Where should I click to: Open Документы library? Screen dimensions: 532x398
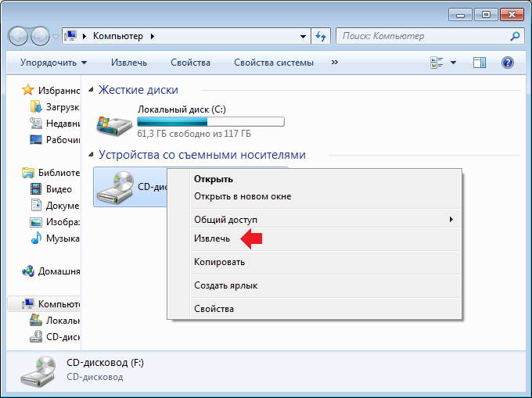tap(54, 205)
